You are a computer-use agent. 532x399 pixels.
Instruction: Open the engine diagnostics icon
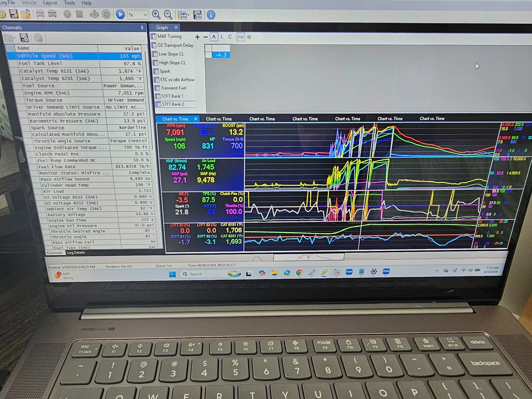coord(94,14)
